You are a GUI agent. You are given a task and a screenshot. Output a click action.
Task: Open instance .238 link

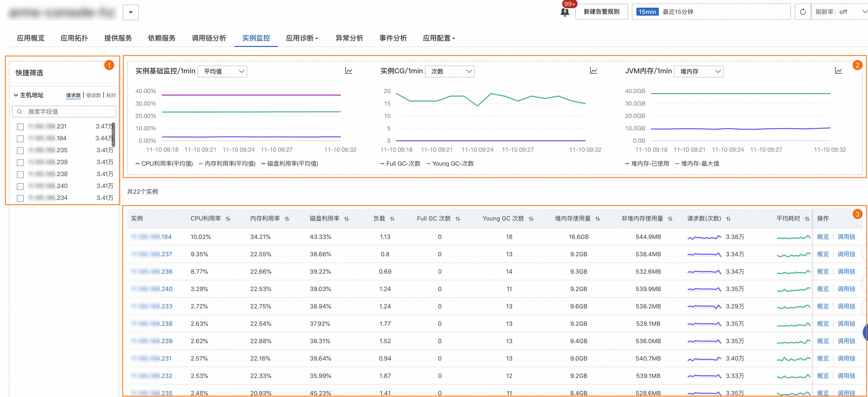[x=152, y=324]
